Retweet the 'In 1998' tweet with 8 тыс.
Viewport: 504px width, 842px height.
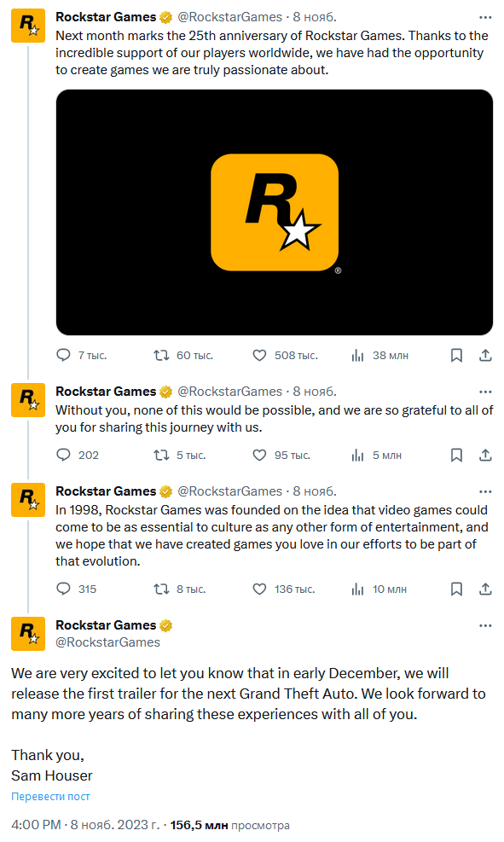coord(161,589)
